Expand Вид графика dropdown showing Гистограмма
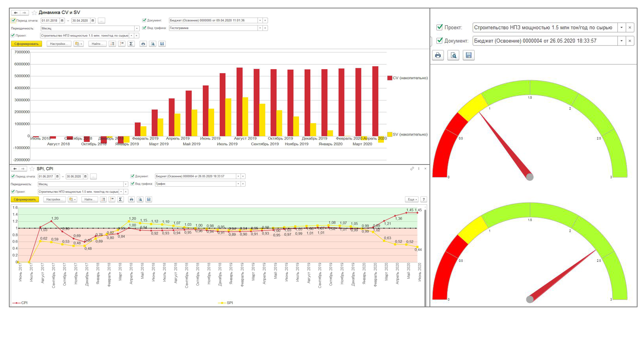 click(260, 28)
